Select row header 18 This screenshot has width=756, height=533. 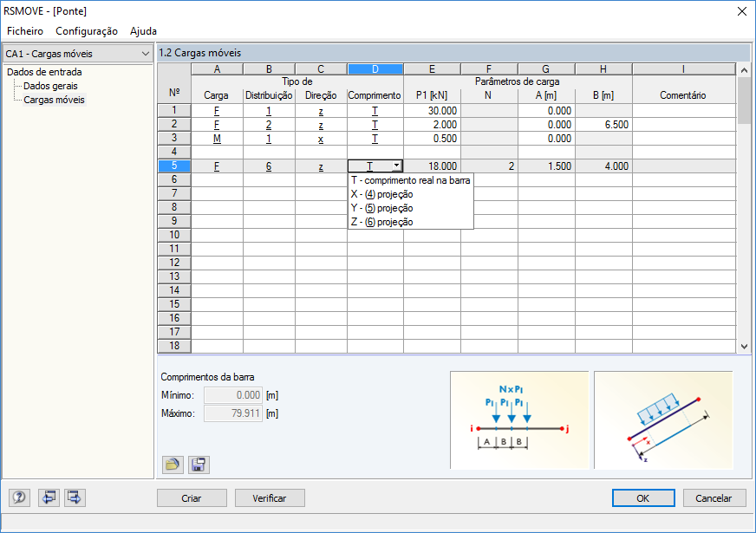tap(174, 346)
